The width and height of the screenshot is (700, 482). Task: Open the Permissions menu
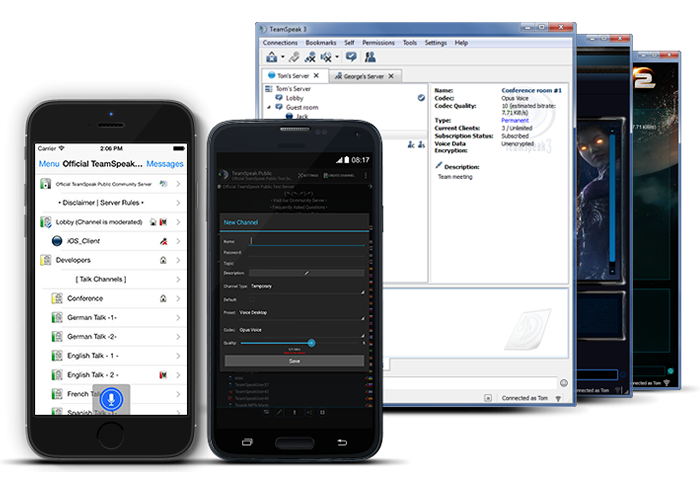tap(378, 43)
